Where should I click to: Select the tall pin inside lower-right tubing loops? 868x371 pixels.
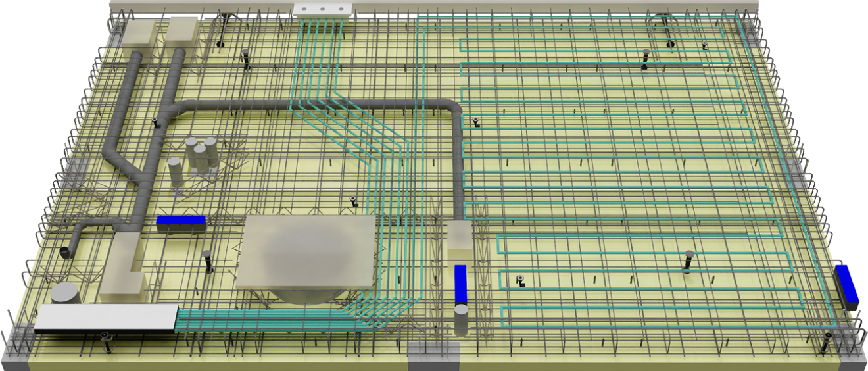pyautogui.click(x=688, y=260)
